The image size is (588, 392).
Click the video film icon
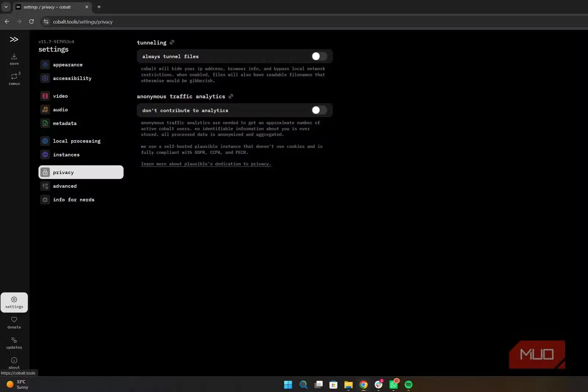pyautogui.click(x=45, y=96)
